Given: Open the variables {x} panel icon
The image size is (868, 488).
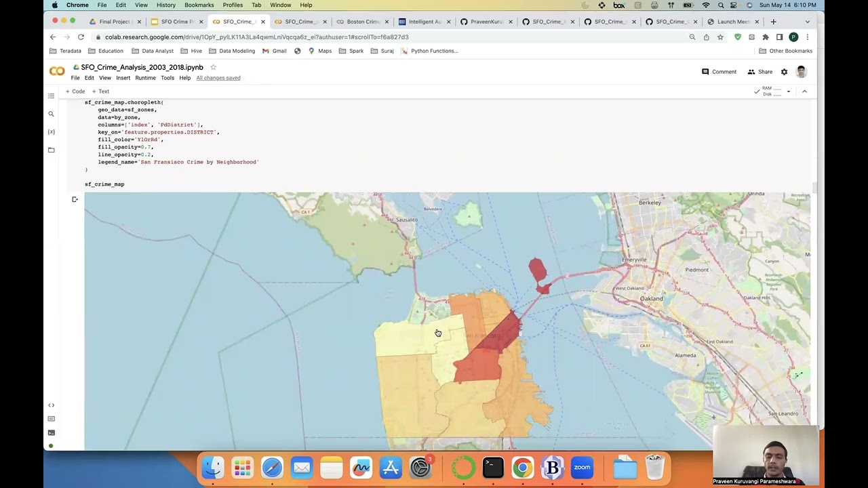Looking at the screenshot, I should click(51, 131).
